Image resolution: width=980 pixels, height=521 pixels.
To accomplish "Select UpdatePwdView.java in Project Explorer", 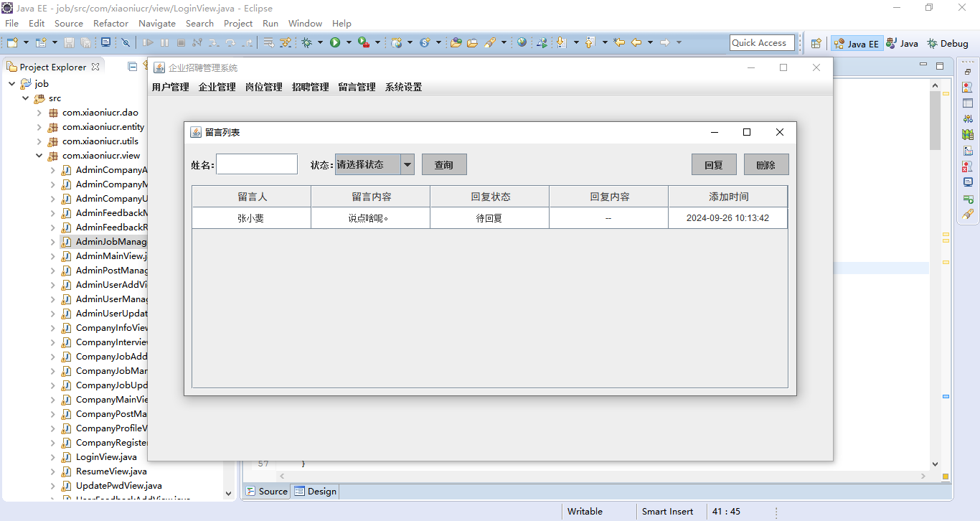I will (x=119, y=486).
